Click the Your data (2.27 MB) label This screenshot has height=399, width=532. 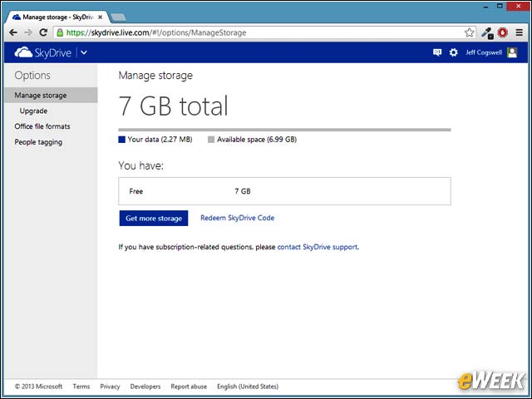160,140
